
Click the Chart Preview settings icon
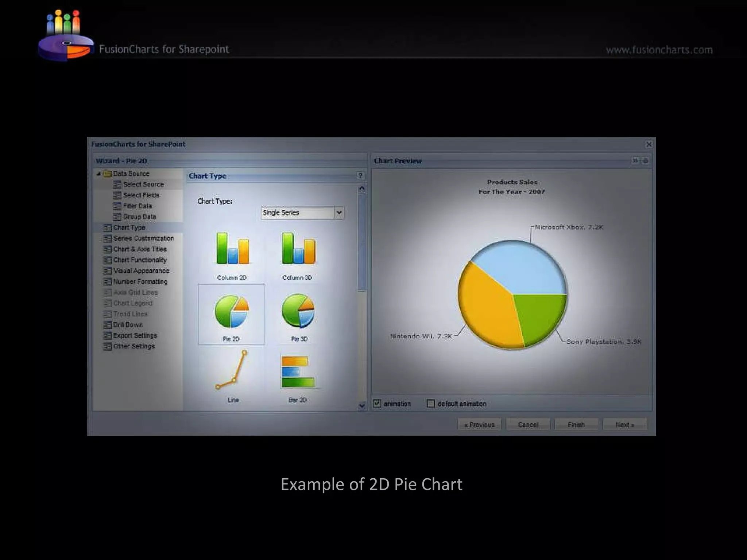(x=645, y=161)
